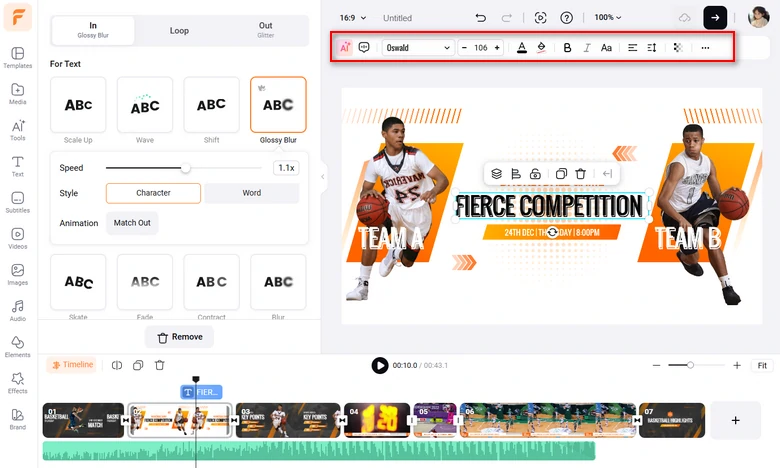Open the text color picker
This screenshot has height=468, width=780.
521,48
